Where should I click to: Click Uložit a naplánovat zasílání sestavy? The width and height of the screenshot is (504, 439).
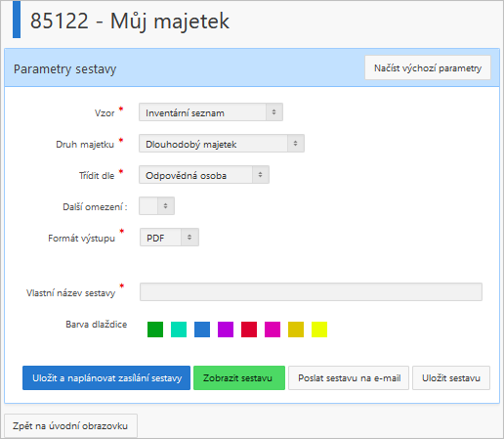pyautogui.click(x=106, y=378)
